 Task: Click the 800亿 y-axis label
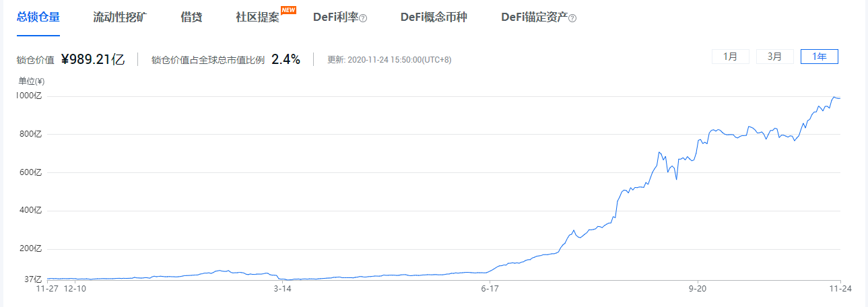click(x=31, y=134)
